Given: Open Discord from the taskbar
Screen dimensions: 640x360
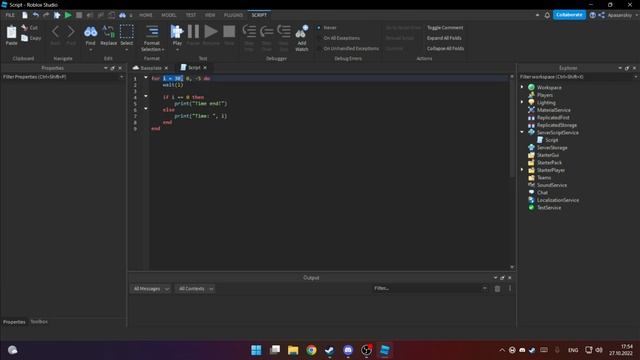Looking at the screenshot, I should pyautogui.click(x=348, y=350).
